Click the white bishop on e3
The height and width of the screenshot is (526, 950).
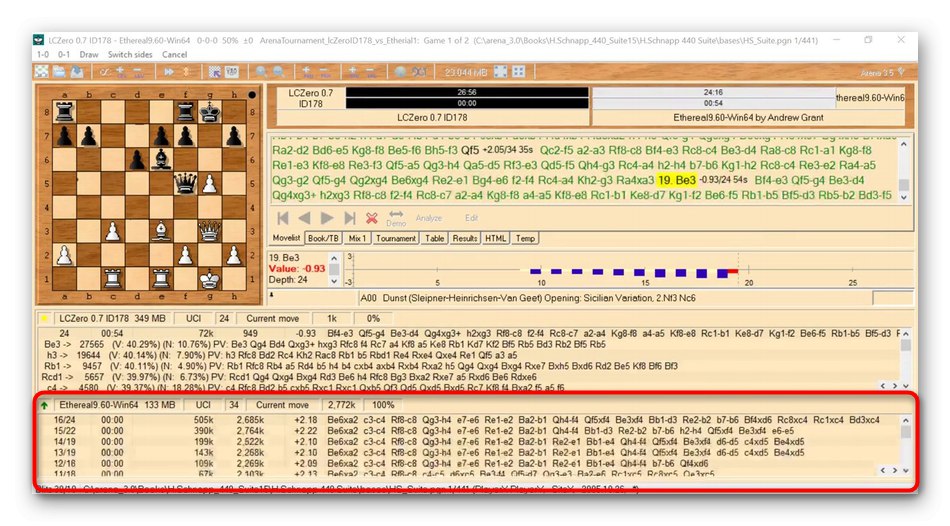coord(161,231)
